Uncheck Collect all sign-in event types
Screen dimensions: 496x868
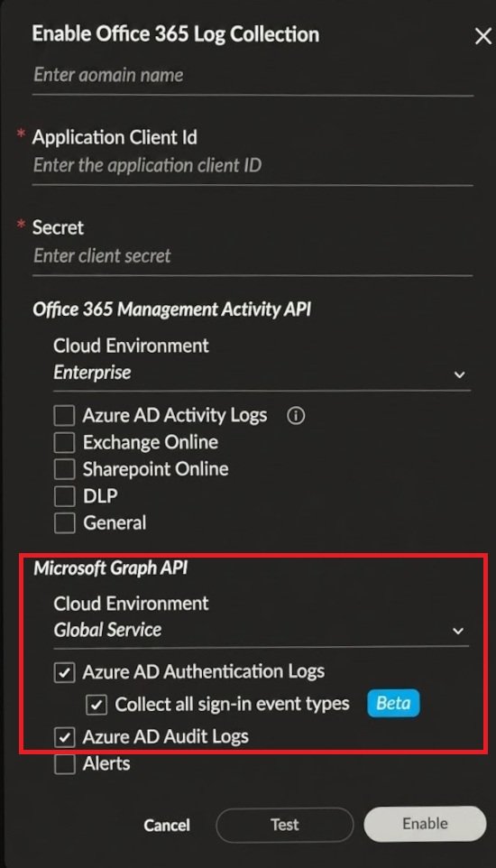point(96,705)
